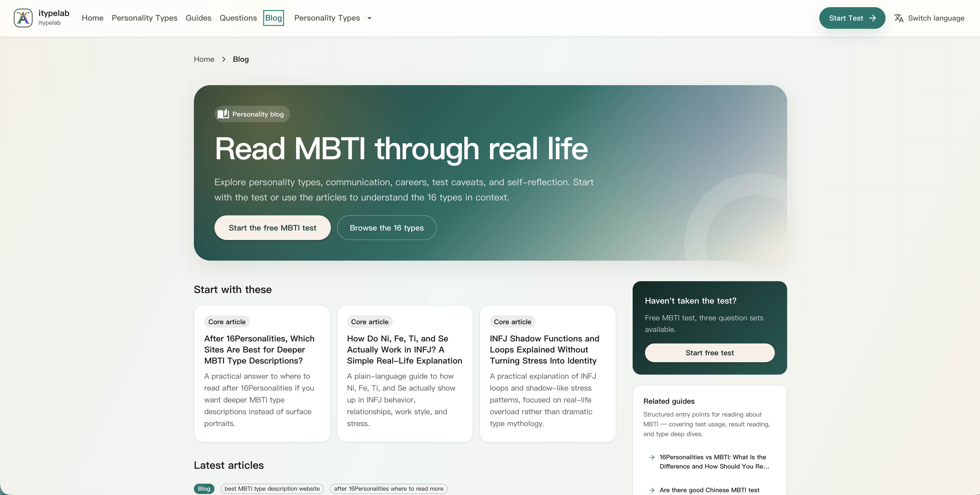Screen dimensions: 980x495
Task: Click description of the 16Personalities article card
Action: click(x=260, y=400)
